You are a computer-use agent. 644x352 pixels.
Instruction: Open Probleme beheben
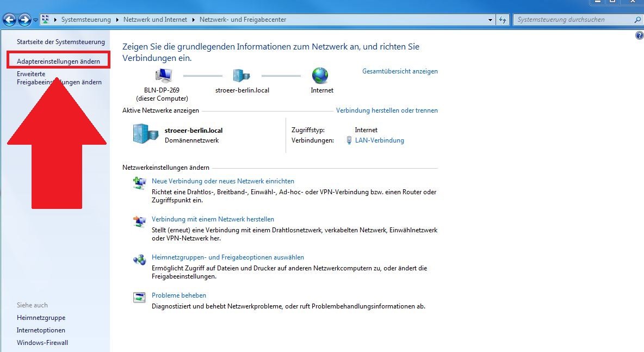pyautogui.click(x=178, y=295)
